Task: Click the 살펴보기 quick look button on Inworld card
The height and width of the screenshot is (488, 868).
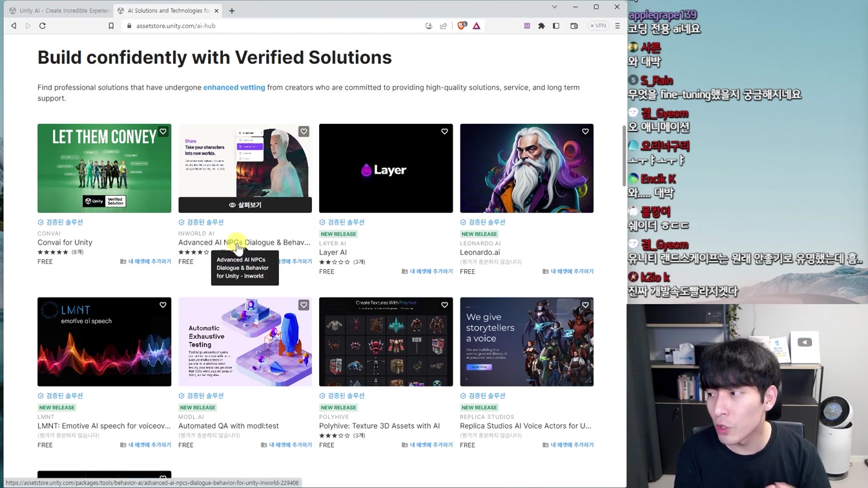Action: point(245,205)
